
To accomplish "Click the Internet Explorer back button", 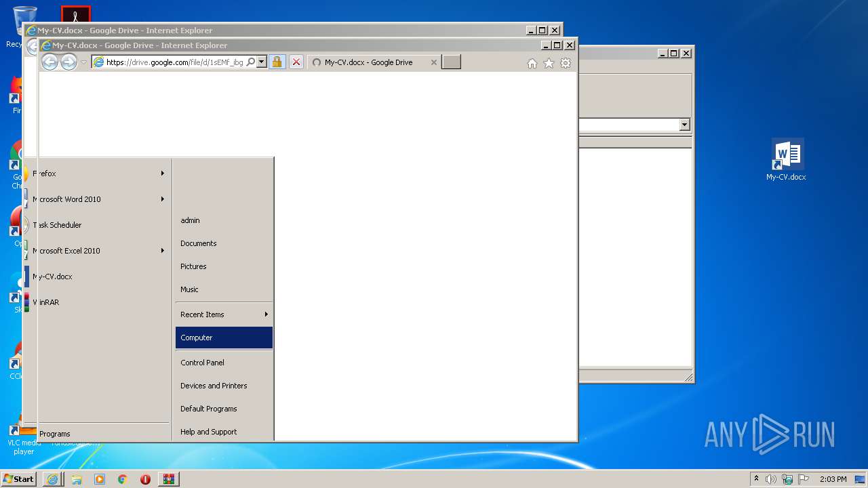I will 50,62.
